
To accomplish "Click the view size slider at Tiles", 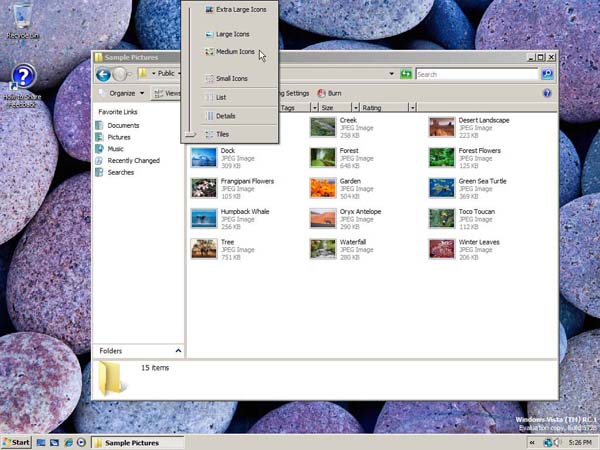I will point(188,134).
